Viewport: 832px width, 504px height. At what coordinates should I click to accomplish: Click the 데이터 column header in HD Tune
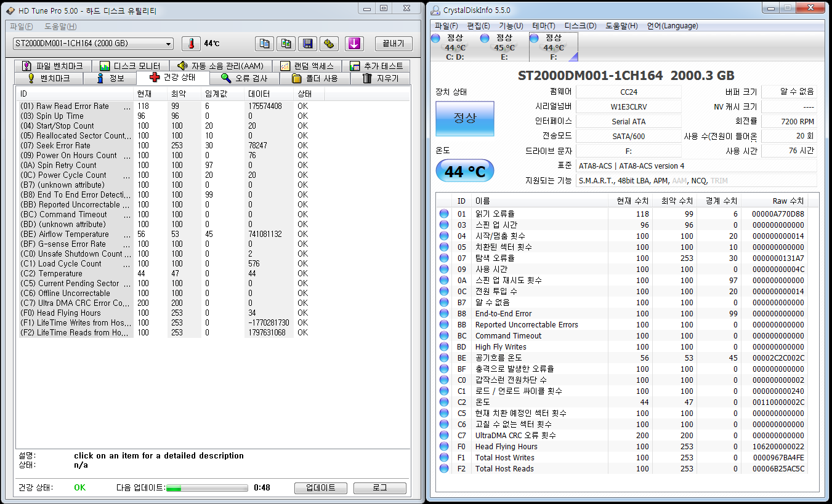click(269, 94)
